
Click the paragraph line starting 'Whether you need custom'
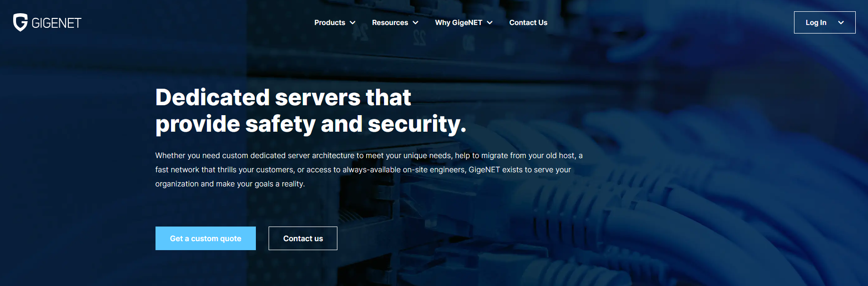point(369,155)
